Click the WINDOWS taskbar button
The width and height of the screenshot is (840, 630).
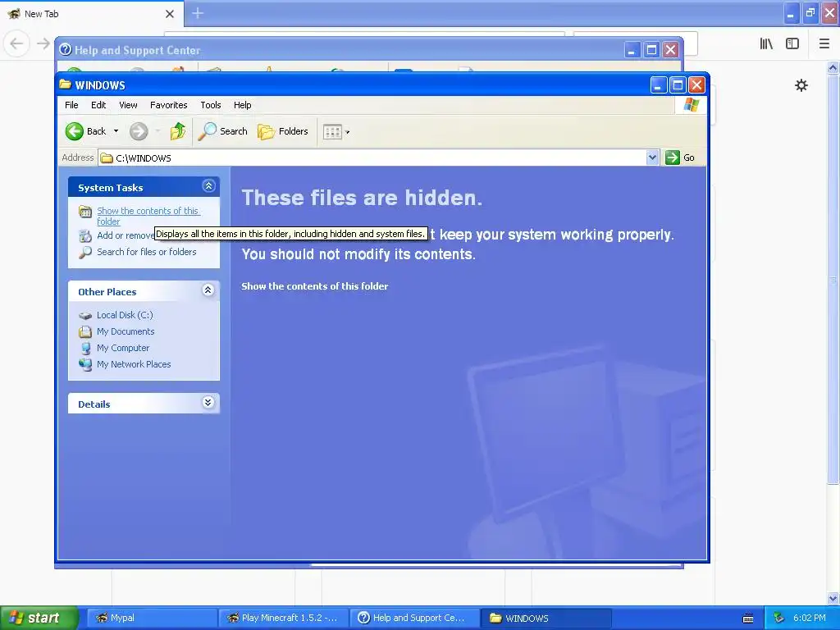(x=546, y=619)
